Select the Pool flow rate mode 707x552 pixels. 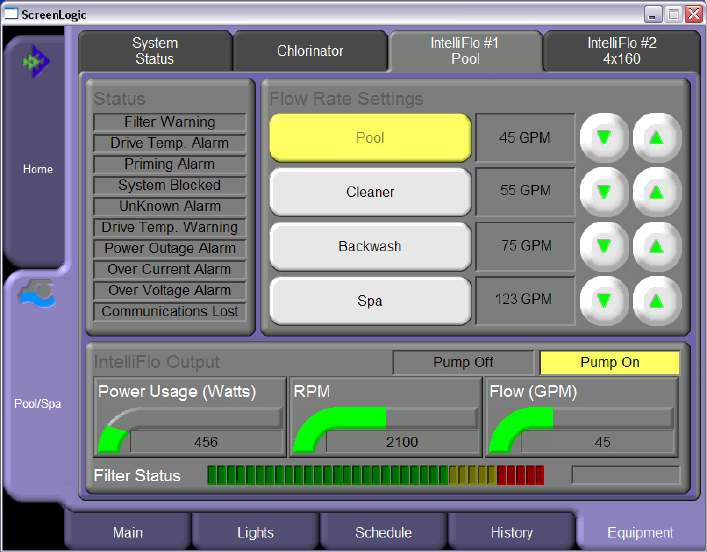point(370,138)
